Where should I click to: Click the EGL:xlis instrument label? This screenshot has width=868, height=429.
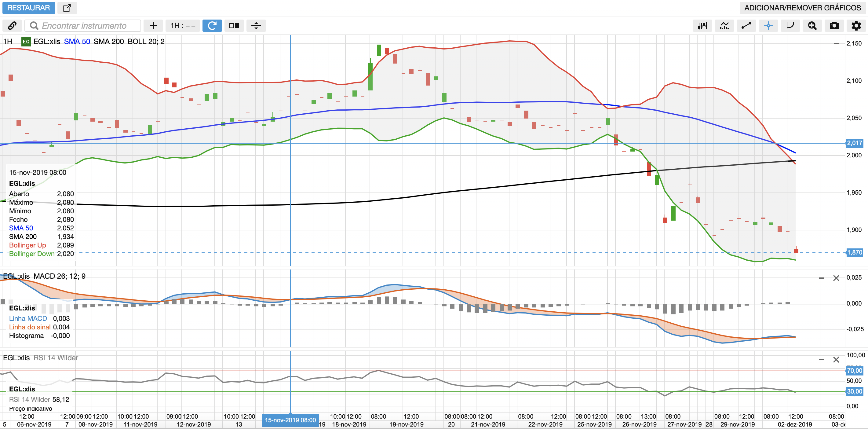coord(47,42)
